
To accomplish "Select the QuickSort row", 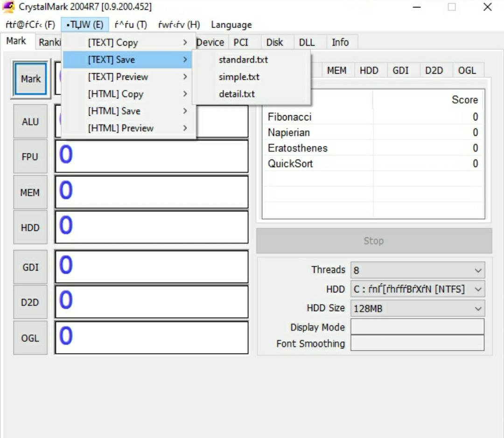I will point(373,164).
